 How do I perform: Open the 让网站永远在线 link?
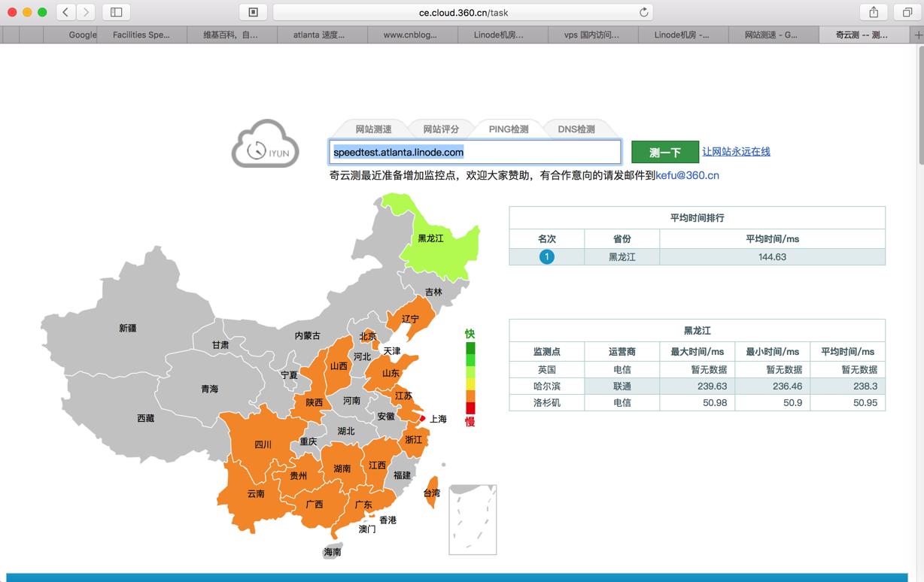(x=736, y=152)
